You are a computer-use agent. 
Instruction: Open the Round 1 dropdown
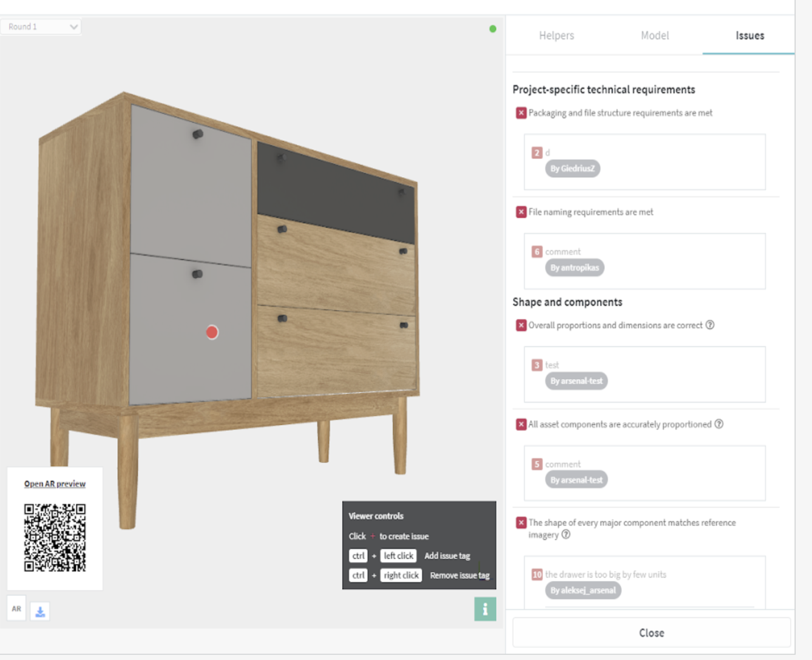coord(41,26)
